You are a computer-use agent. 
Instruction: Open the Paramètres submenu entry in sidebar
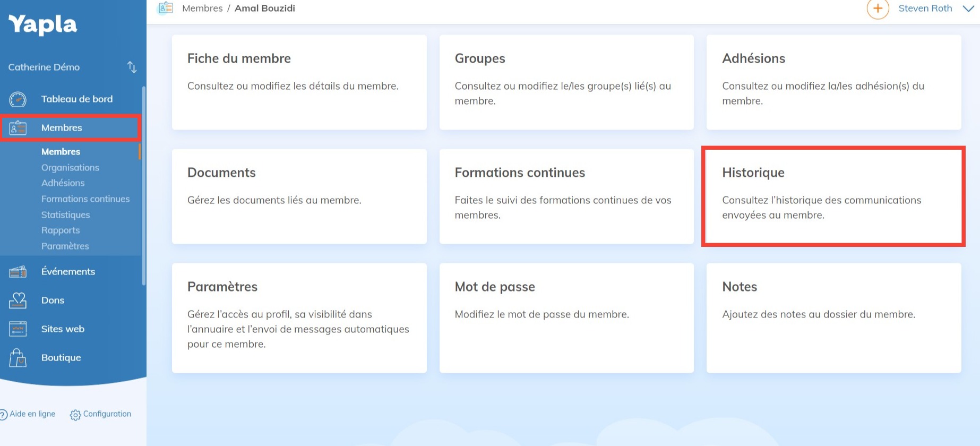(x=65, y=246)
